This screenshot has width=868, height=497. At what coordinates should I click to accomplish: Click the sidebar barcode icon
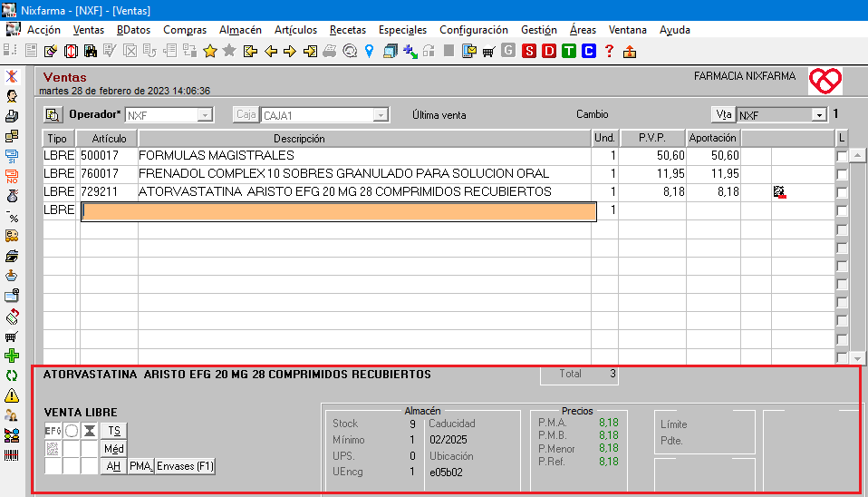pos(12,455)
